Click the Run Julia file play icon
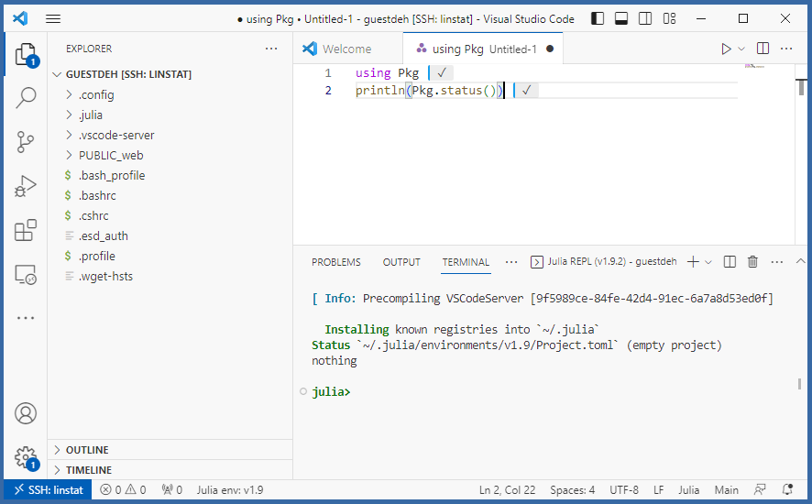This screenshot has height=504, width=812. (726, 49)
